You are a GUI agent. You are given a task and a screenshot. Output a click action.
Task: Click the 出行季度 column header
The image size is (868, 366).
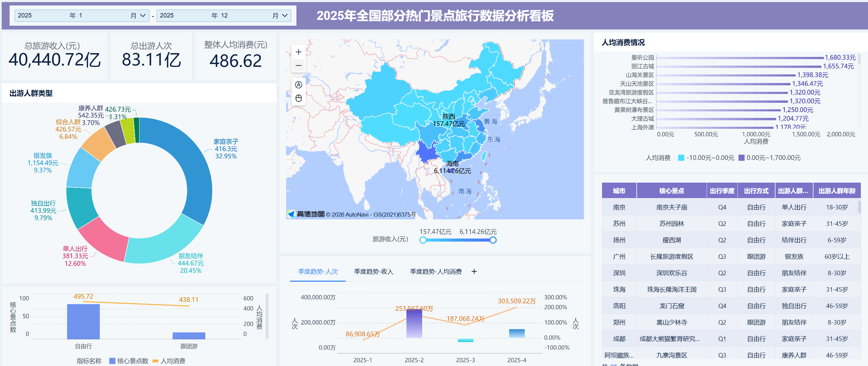coord(722,191)
